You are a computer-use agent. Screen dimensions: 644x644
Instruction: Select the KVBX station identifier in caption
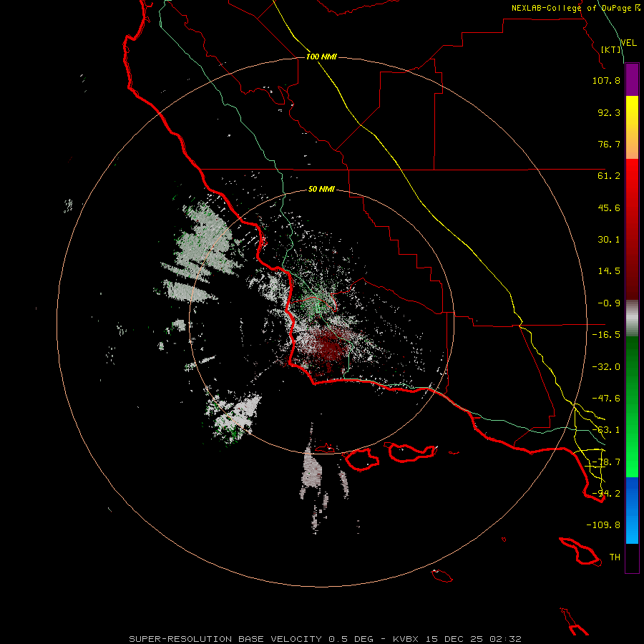(406, 639)
